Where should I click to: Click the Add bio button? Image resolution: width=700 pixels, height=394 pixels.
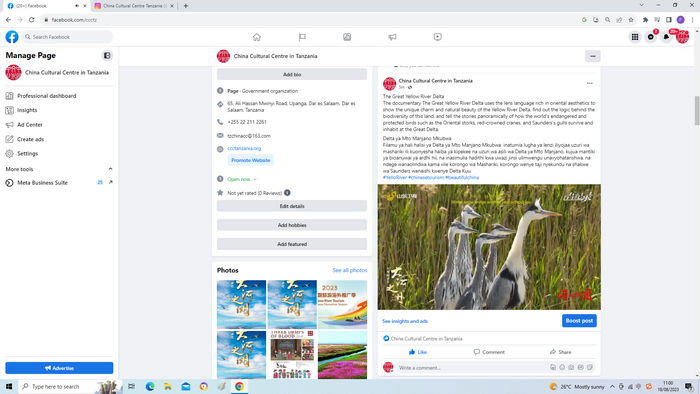tap(292, 75)
